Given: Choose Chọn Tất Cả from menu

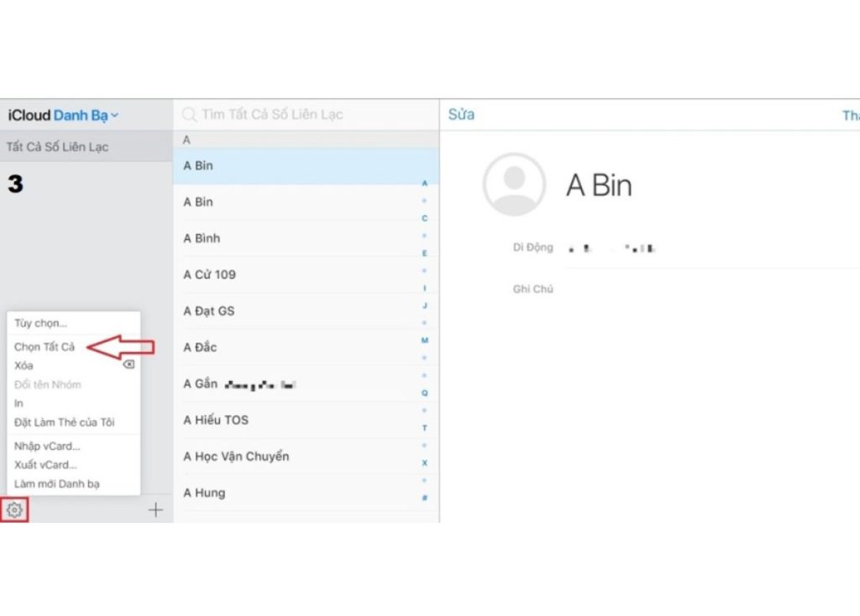Looking at the screenshot, I should [45, 347].
